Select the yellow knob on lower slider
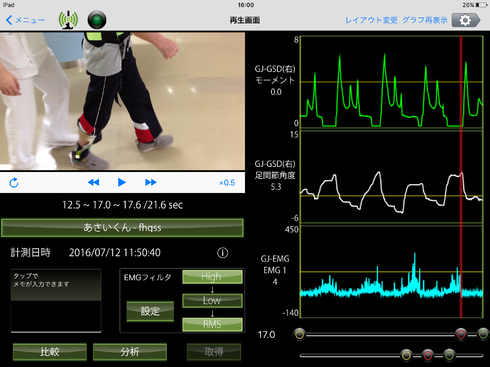The height and width of the screenshot is (367, 490). 406,355
